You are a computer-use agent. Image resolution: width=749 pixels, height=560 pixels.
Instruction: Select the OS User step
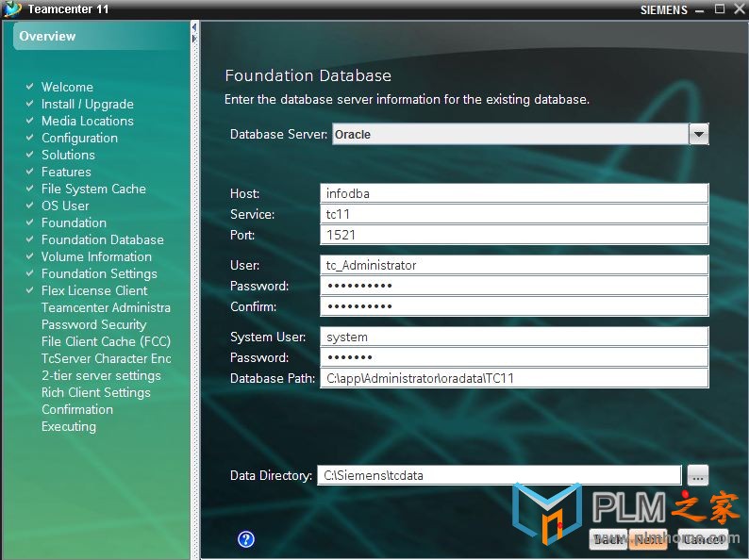[65, 206]
